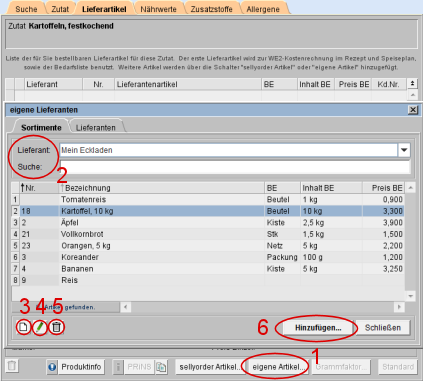Viewport: 423px width, 381px height.
Task: Select the Orangen, 5 kg row
Action: [208, 246]
